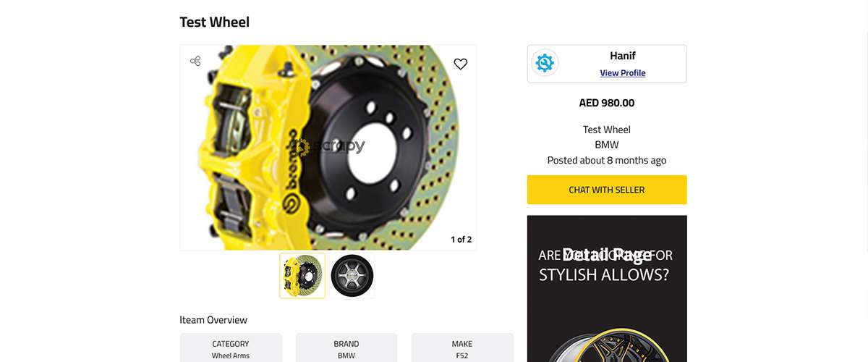This screenshot has height=362, width=868.
Task: Select the yellow brake caliper thumbnail
Action: tap(302, 275)
